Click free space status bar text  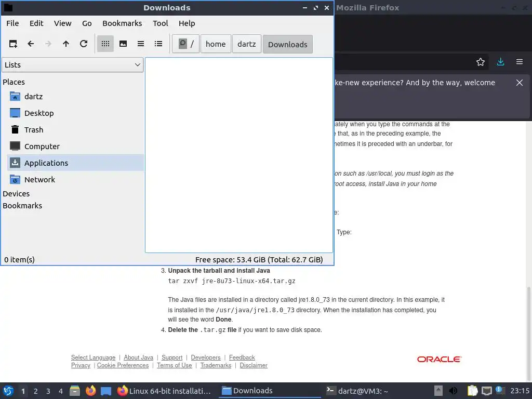259,260
